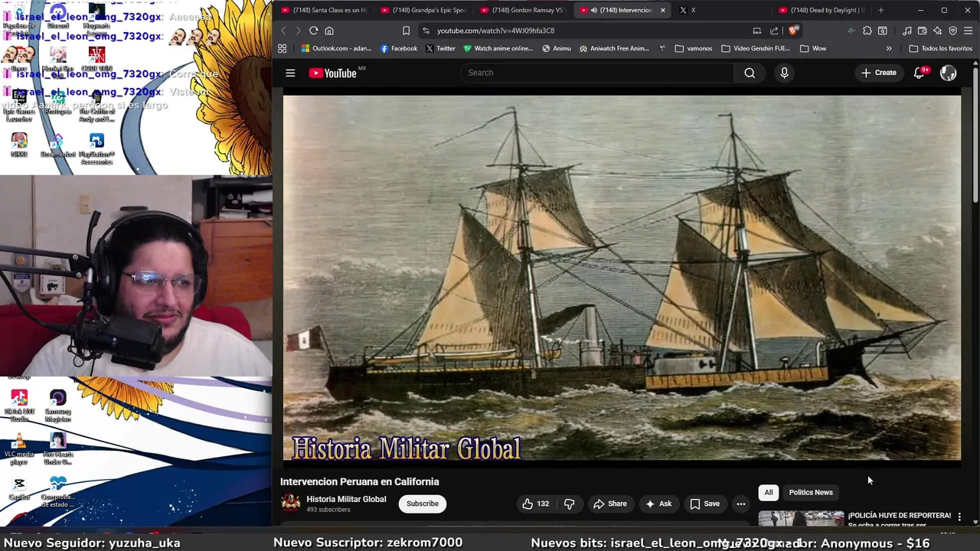Dislike this video

569,504
